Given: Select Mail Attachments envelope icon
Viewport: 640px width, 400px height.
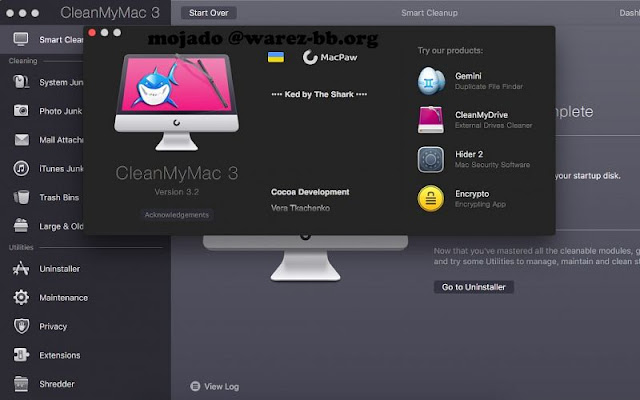Looking at the screenshot, I should coord(21,140).
